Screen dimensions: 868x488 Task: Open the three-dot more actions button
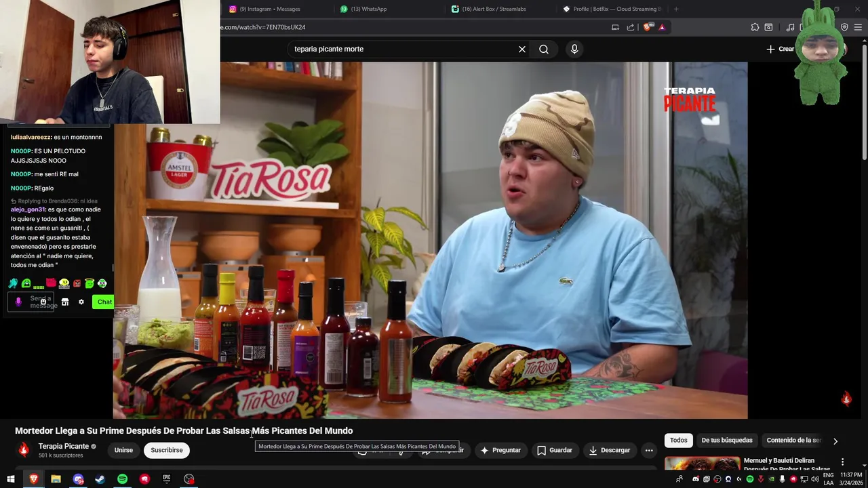649,450
